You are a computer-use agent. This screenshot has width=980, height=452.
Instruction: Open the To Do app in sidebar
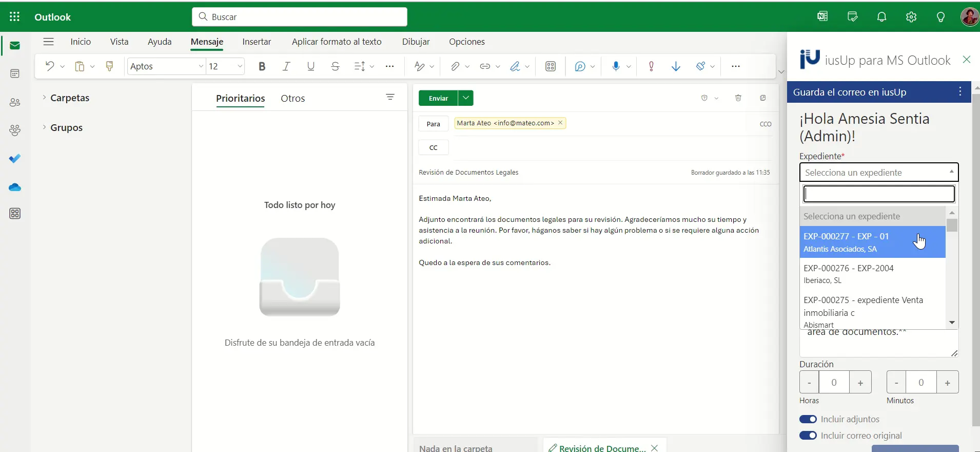(x=15, y=158)
